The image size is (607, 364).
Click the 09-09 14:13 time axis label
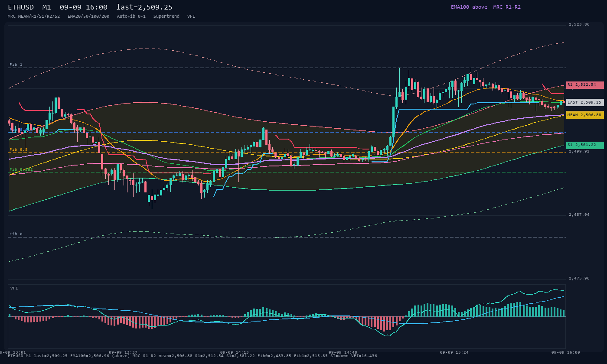point(235,352)
